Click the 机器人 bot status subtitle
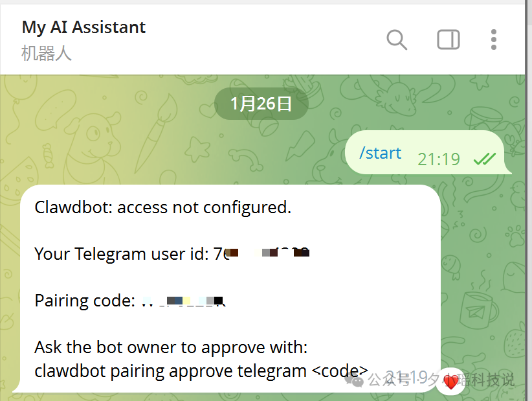 pos(47,53)
